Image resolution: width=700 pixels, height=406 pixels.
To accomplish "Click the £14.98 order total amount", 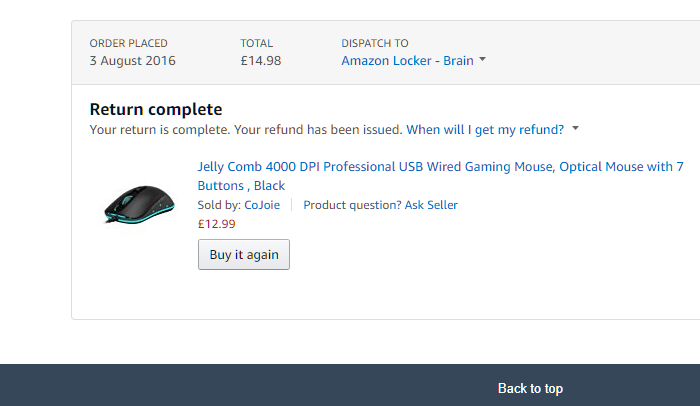I will pos(261,61).
